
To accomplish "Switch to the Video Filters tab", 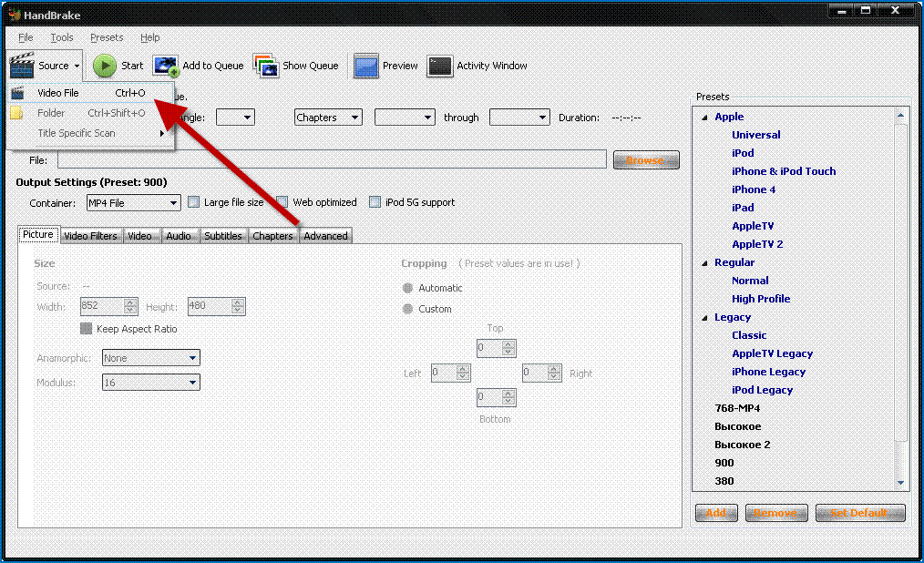I will [x=91, y=236].
